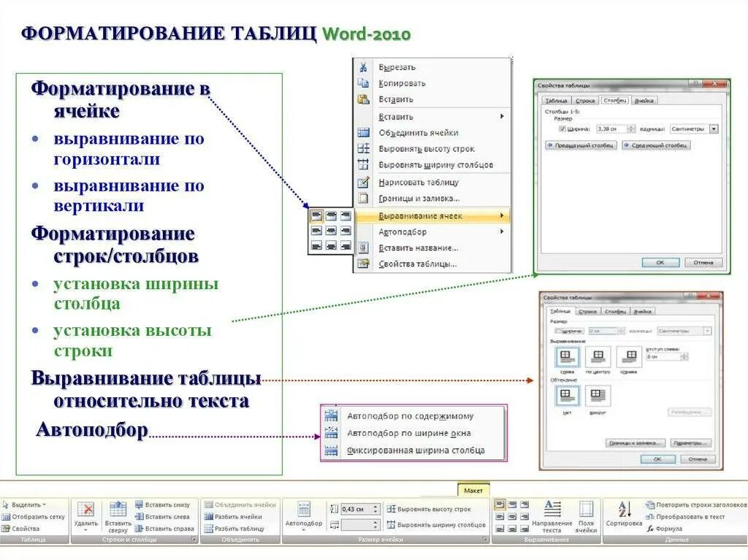748x560 pixels.
Task: Click Выровнять высоту строк in the ribbon
Action: pyautogui.click(x=428, y=509)
